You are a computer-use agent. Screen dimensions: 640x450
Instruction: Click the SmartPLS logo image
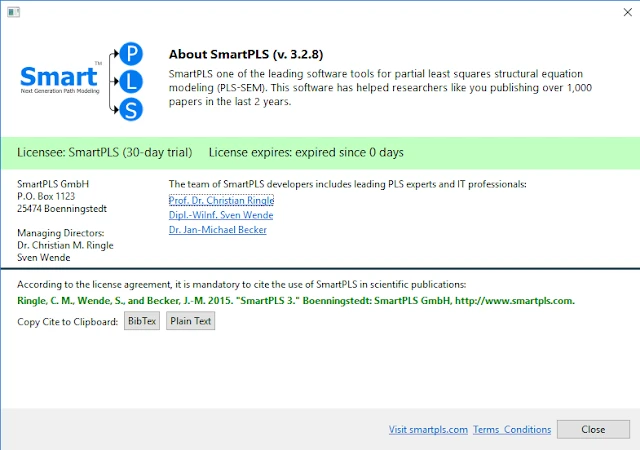tap(82, 81)
